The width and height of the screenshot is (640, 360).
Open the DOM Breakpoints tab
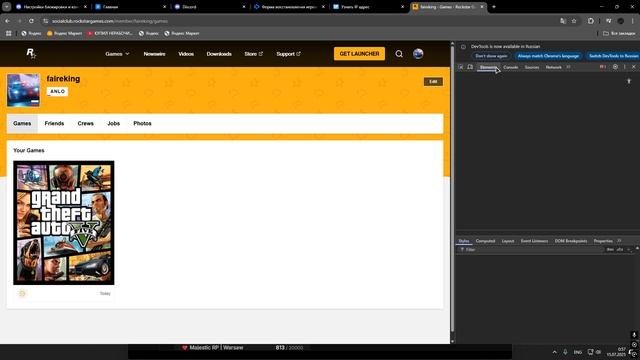pyautogui.click(x=571, y=241)
